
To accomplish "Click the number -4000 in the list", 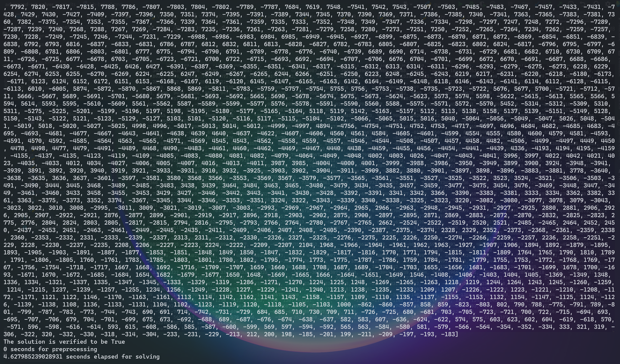I will pos(345,163).
